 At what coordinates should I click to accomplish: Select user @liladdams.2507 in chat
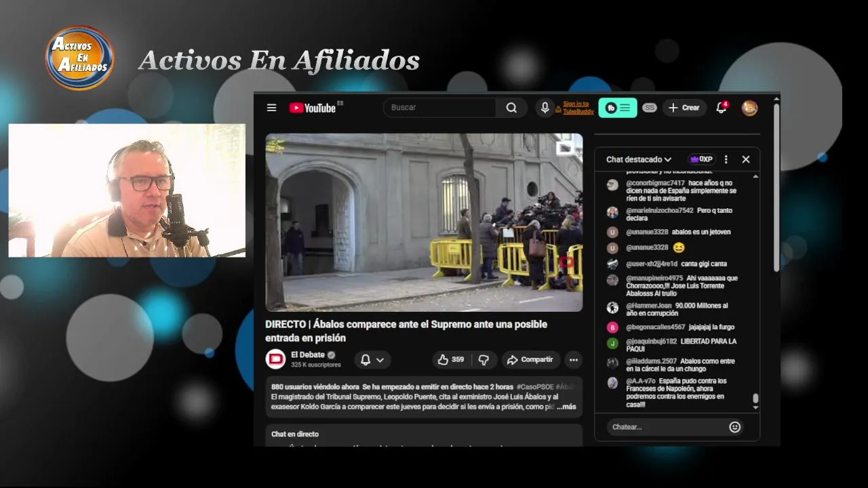(x=651, y=361)
